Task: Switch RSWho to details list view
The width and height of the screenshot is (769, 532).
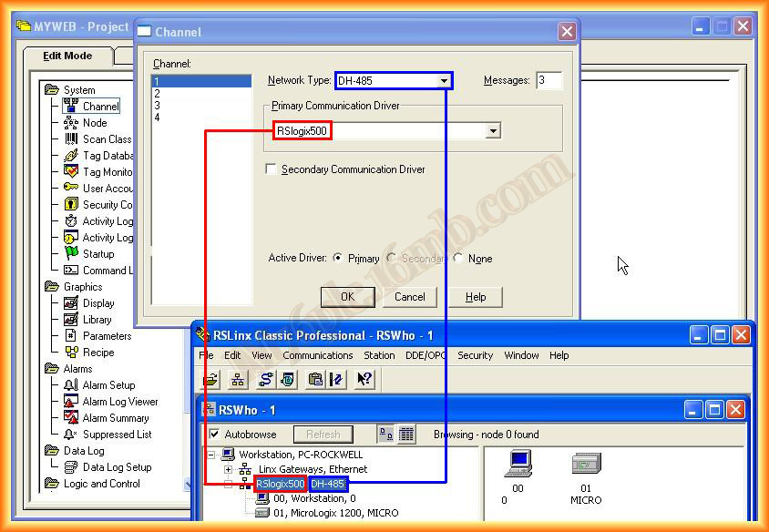Action: coord(406,435)
